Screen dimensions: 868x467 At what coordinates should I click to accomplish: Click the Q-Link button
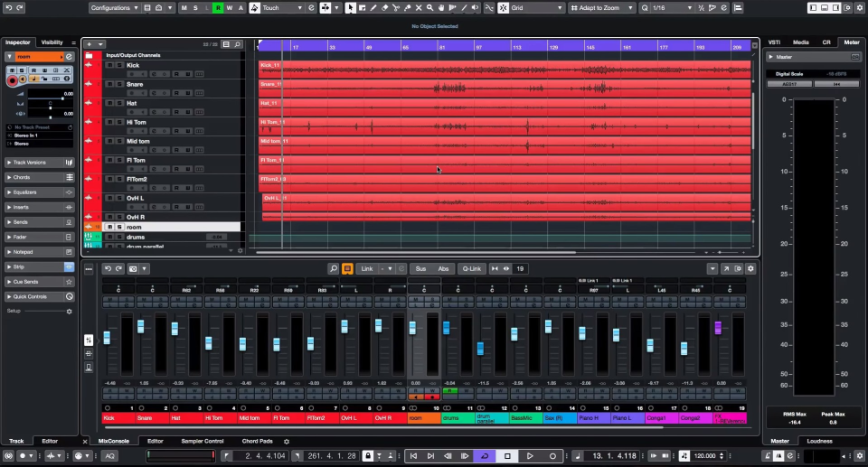click(x=472, y=268)
